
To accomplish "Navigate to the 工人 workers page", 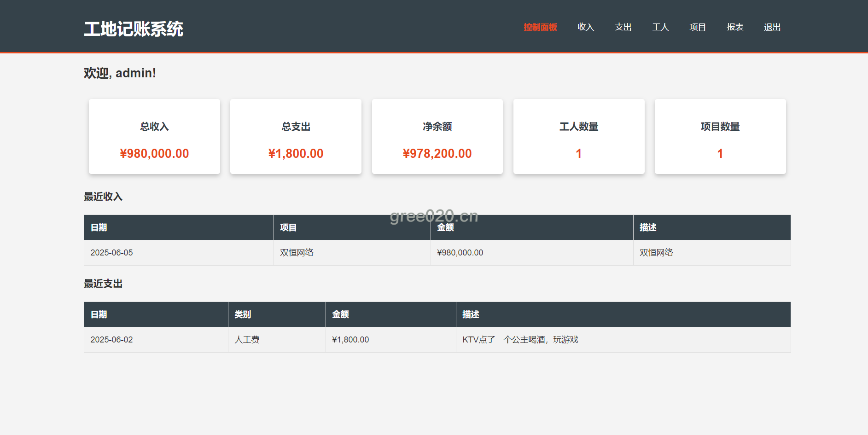I will click(660, 27).
